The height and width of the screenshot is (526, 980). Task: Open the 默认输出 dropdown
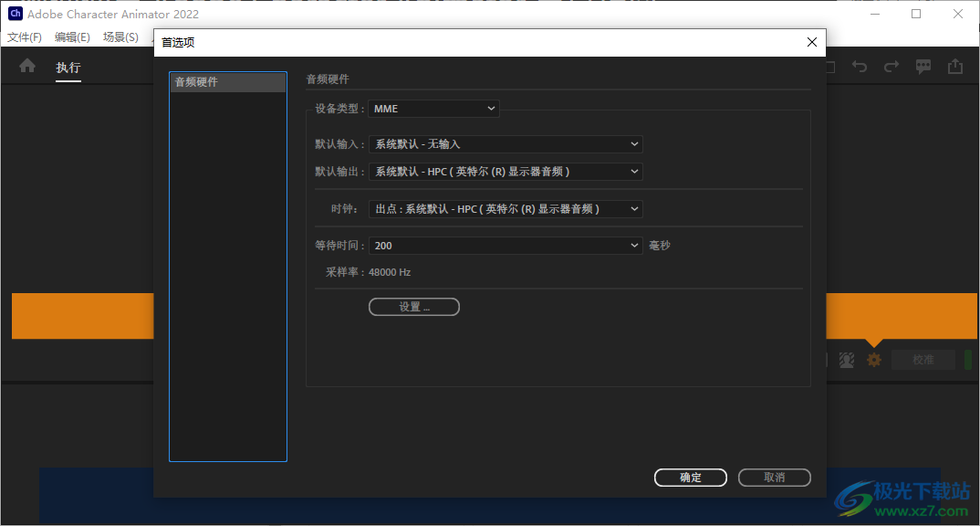506,172
